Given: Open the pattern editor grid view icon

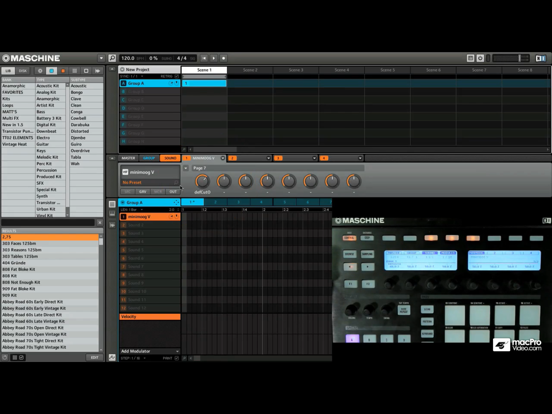Looking at the screenshot, I should pyautogui.click(x=112, y=204).
